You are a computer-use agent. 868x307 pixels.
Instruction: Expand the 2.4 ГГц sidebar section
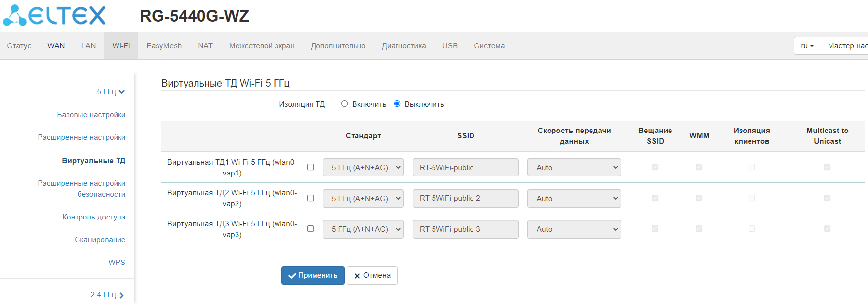[x=107, y=295]
